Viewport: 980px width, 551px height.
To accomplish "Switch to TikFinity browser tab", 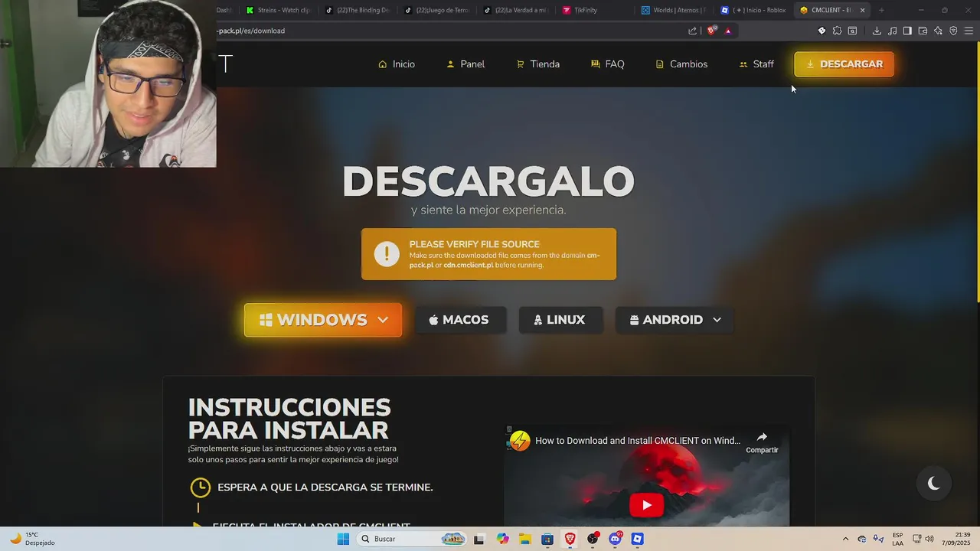I will tap(596, 10).
